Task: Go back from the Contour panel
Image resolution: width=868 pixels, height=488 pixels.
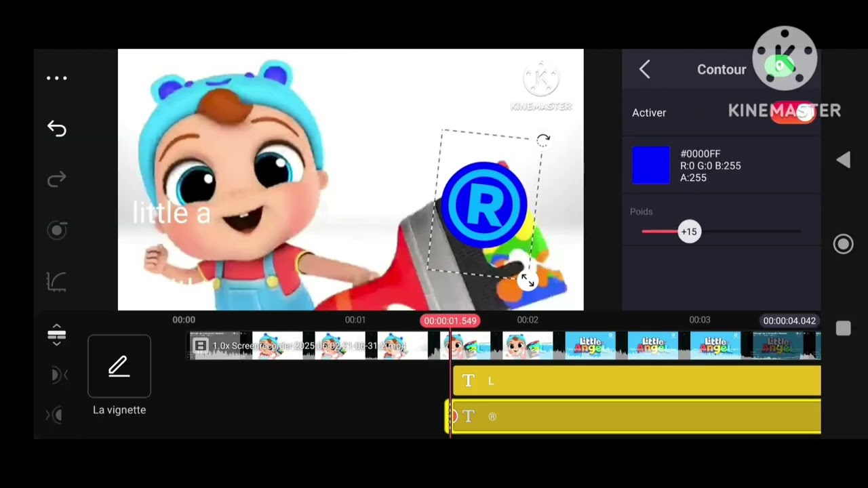Action: coord(644,69)
